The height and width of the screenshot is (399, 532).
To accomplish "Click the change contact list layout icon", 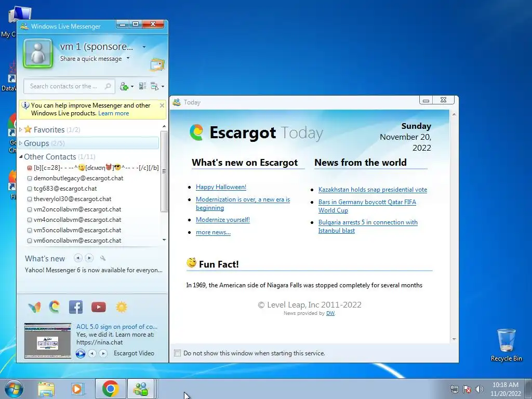I will [142, 86].
